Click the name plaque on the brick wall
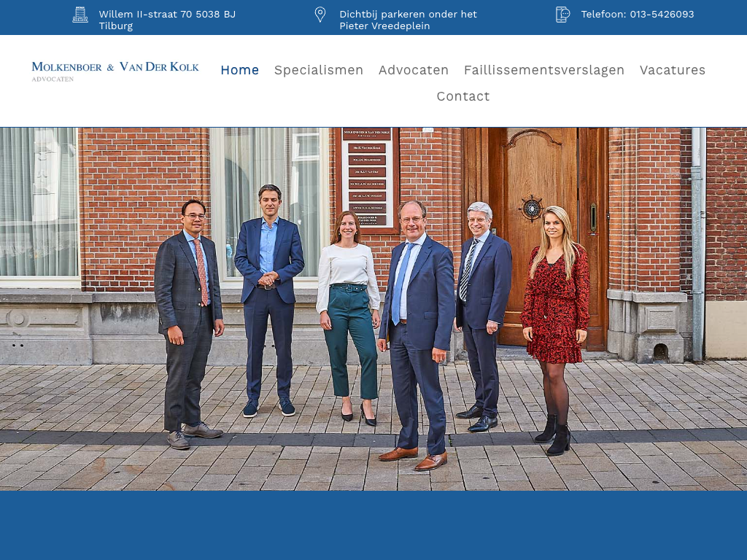The image size is (747, 560). pos(367,177)
